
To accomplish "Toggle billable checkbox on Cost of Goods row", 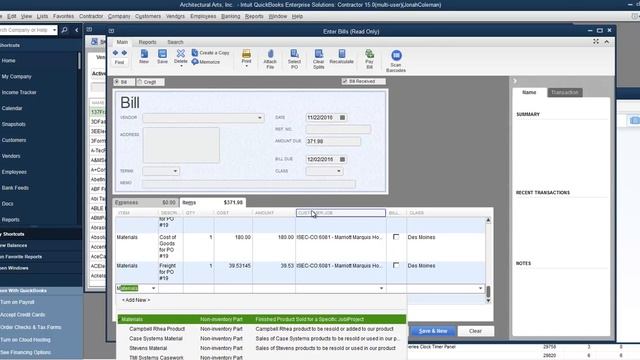I will click(x=396, y=237).
